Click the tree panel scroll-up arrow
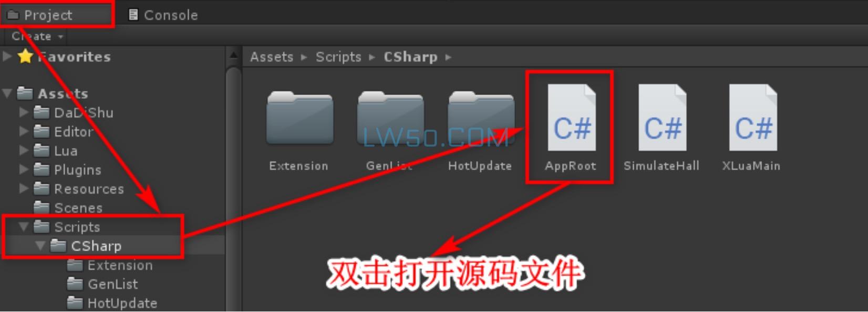This screenshot has width=868, height=312. tap(234, 56)
